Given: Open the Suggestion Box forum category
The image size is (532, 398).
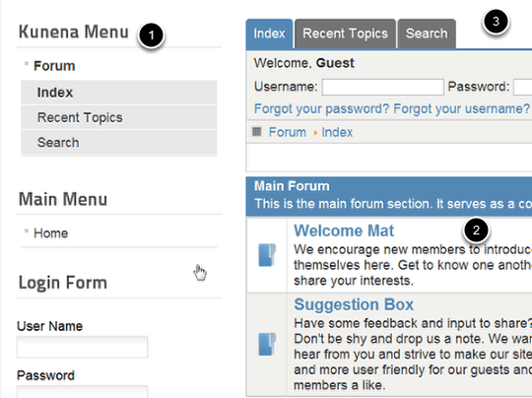Looking at the screenshot, I should [x=354, y=304].
